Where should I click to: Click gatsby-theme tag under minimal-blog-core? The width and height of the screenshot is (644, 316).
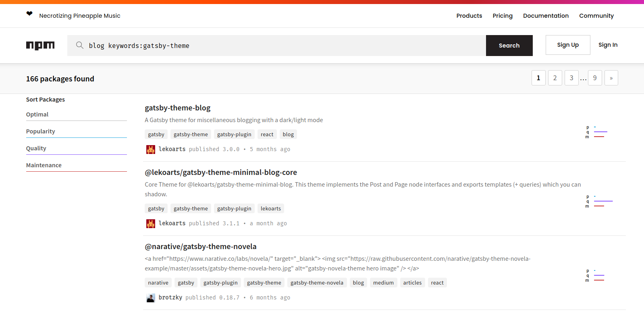(x=191, y=209)
